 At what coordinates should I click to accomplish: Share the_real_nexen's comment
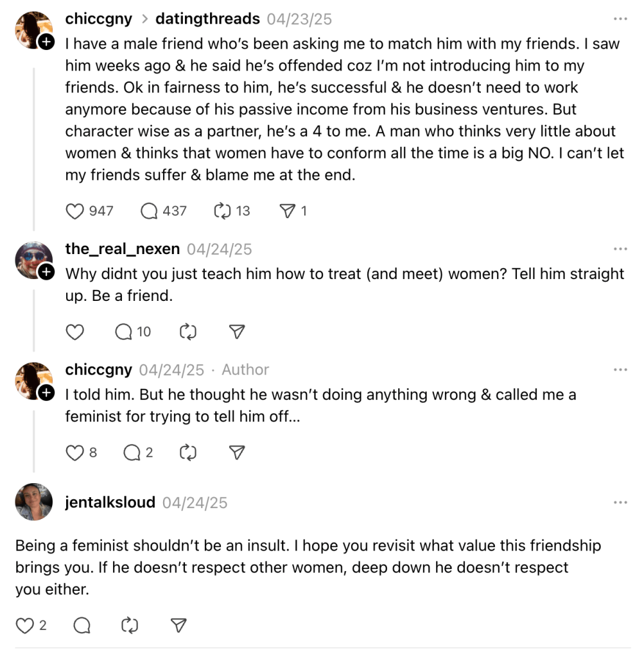point(237,332)
